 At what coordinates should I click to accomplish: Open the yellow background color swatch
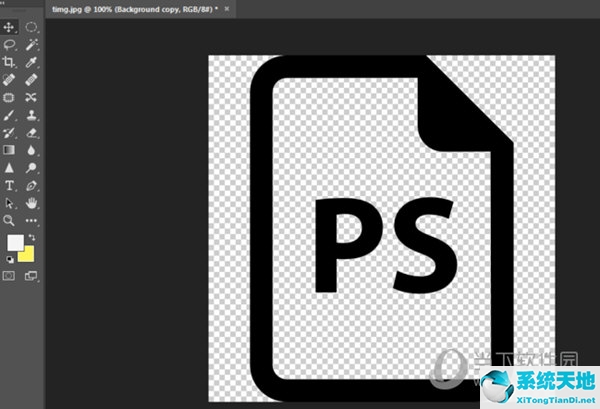point(26,254)
